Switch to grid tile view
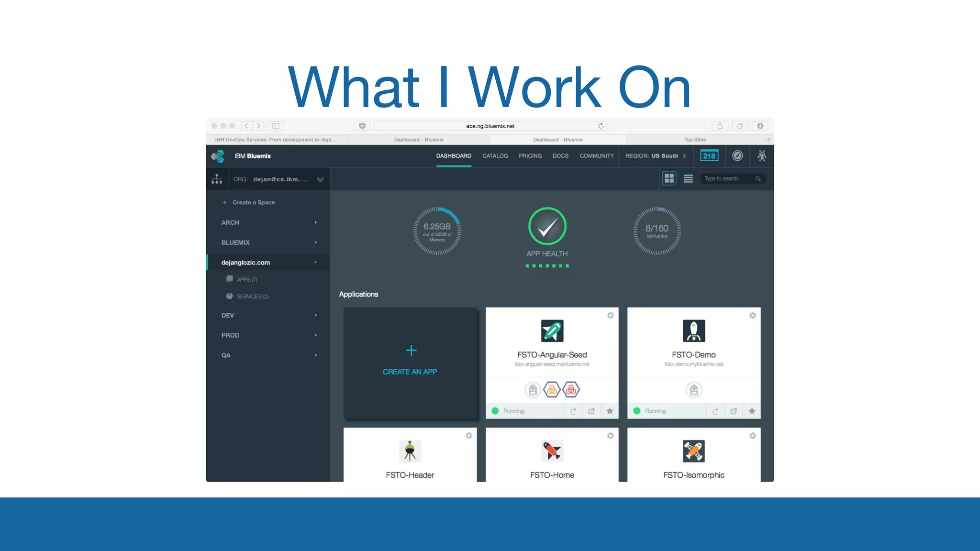This screenshot has width=980, height=551. pyautogui.click(x=669, y=179)
